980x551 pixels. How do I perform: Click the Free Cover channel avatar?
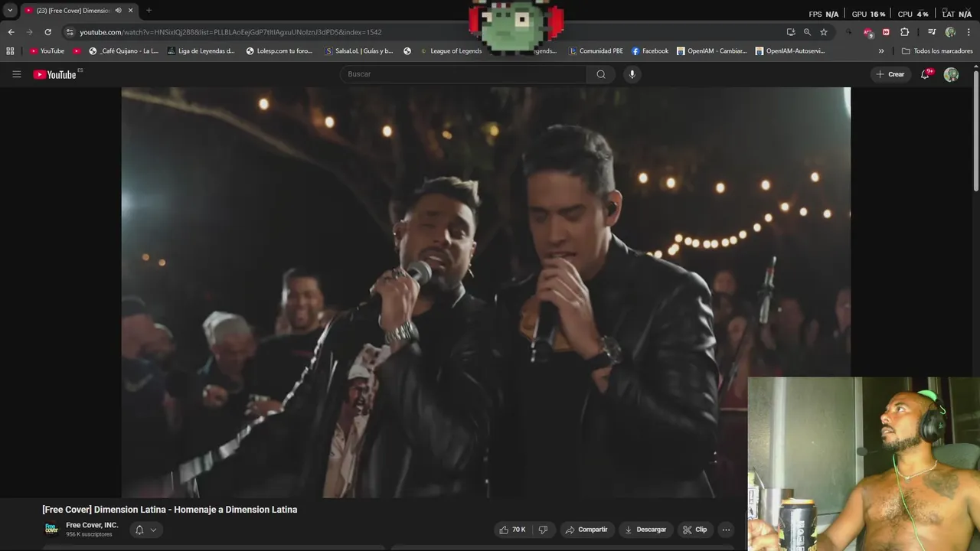(51, 529)
